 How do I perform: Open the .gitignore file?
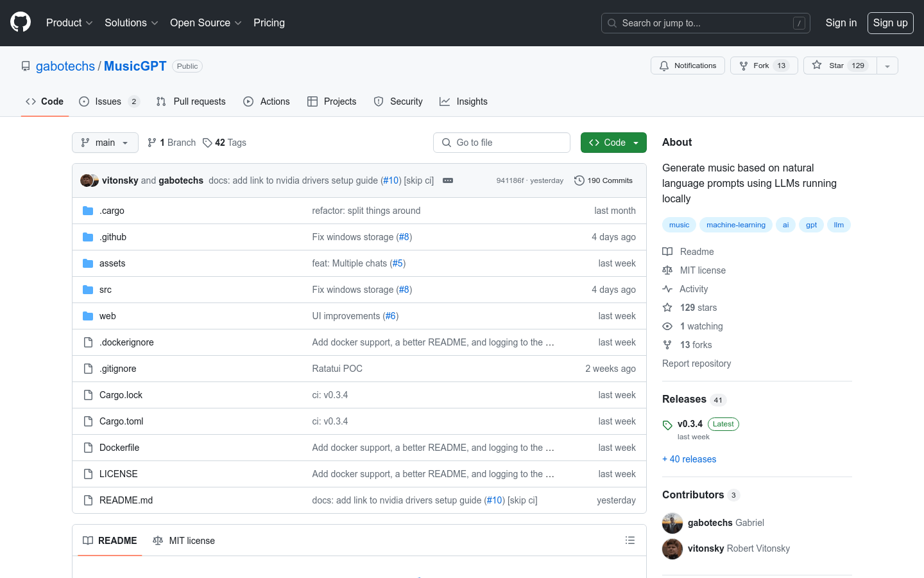coord(117,369)
